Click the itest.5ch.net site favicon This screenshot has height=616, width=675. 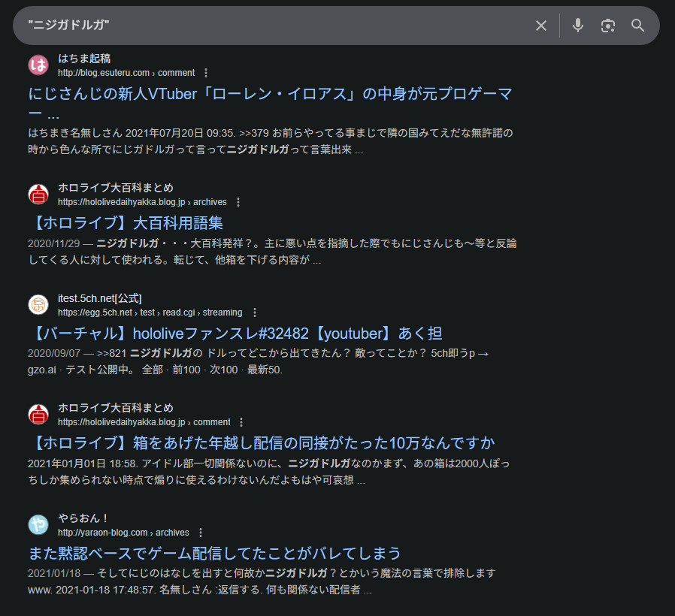[x=38, y=305]
